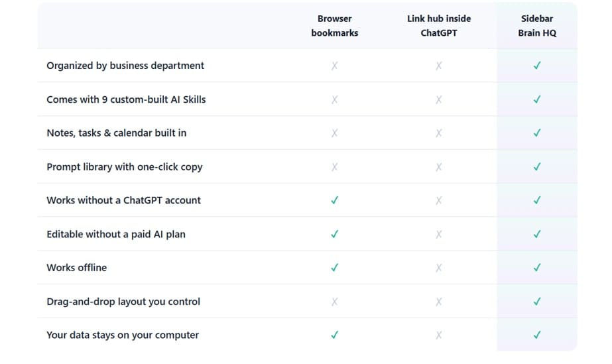
Task: Click Browser bookmarks checkmark for Works without ChatGPT account
Action: point(334,200)
